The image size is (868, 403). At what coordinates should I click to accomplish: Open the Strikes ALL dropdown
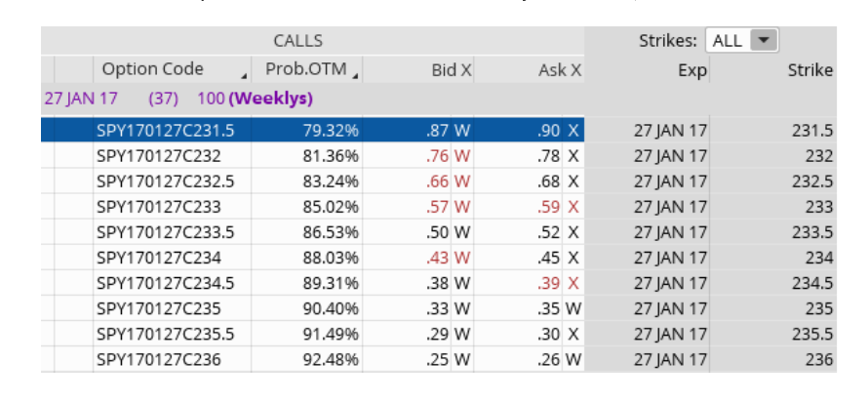pos(765,41)
